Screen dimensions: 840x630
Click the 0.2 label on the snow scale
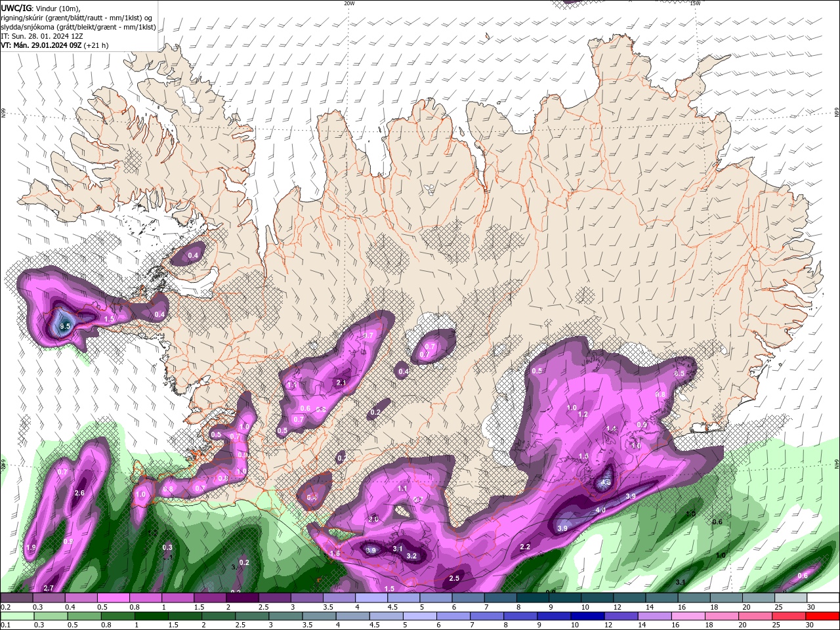(5, 607)
